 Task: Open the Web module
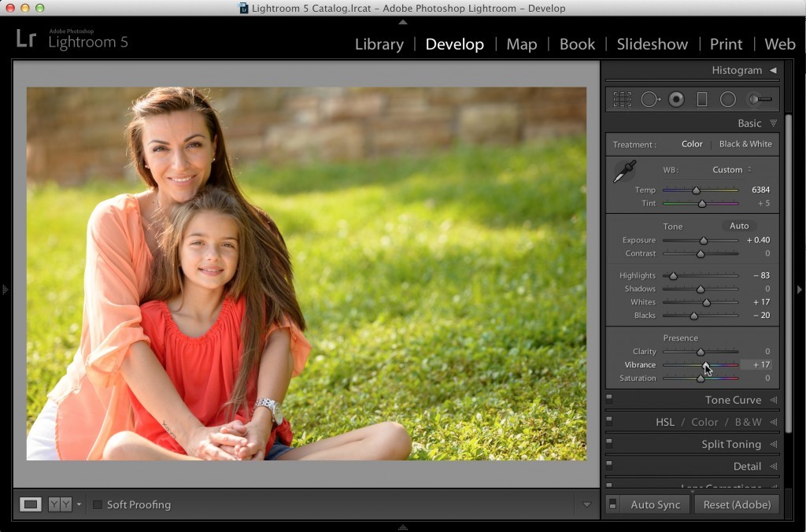point(780,44)
